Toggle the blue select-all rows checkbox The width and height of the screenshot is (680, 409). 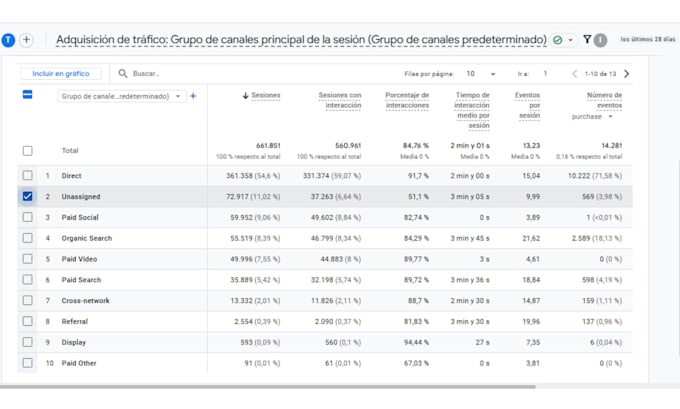(27, 95)
